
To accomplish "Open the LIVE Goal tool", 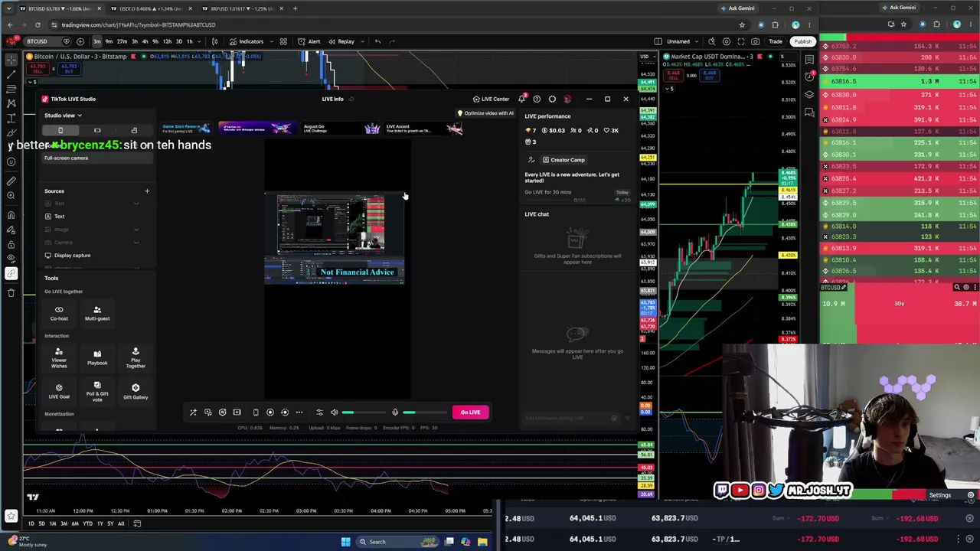I will coord(59,391).
